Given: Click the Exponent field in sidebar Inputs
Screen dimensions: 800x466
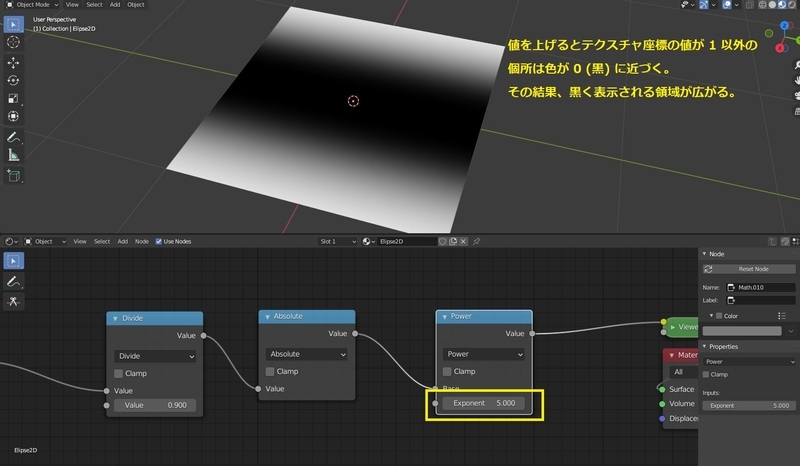Looking at the screenshot, I should coord(749,406).
